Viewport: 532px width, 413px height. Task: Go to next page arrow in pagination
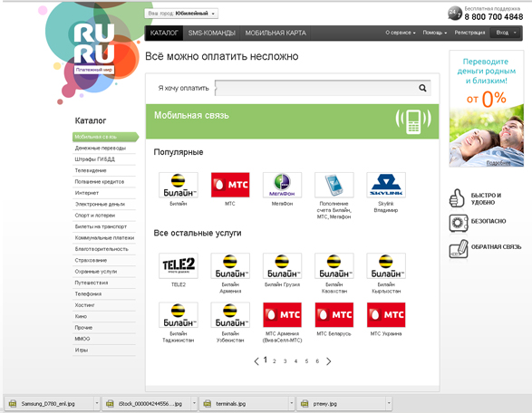328,361
